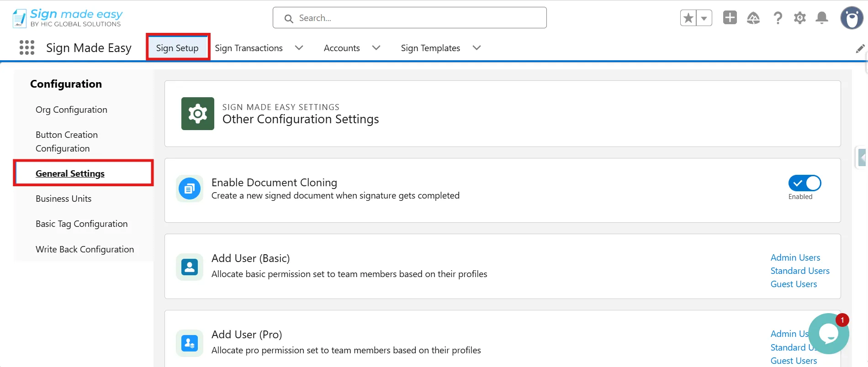This screenshot has height=367, width=868.
Task: Click the Sign Made Easy logo
Action: tap(67, 18)
